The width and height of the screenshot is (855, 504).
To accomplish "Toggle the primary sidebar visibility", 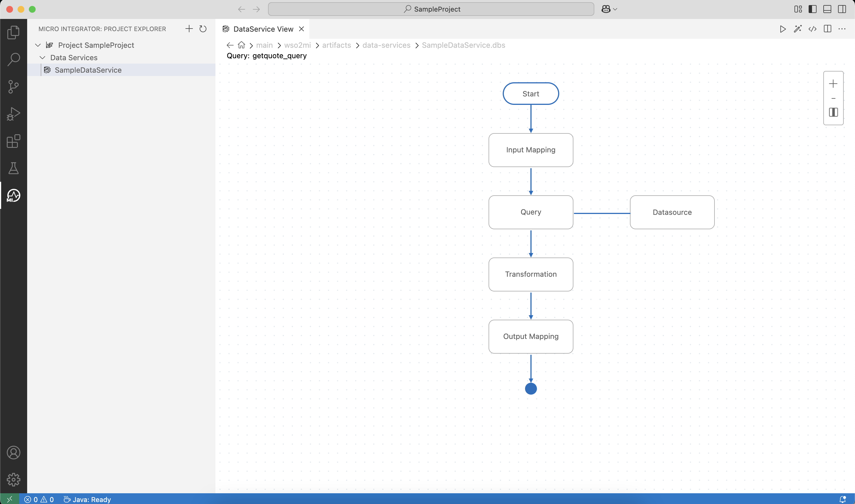I will point(812,9).
